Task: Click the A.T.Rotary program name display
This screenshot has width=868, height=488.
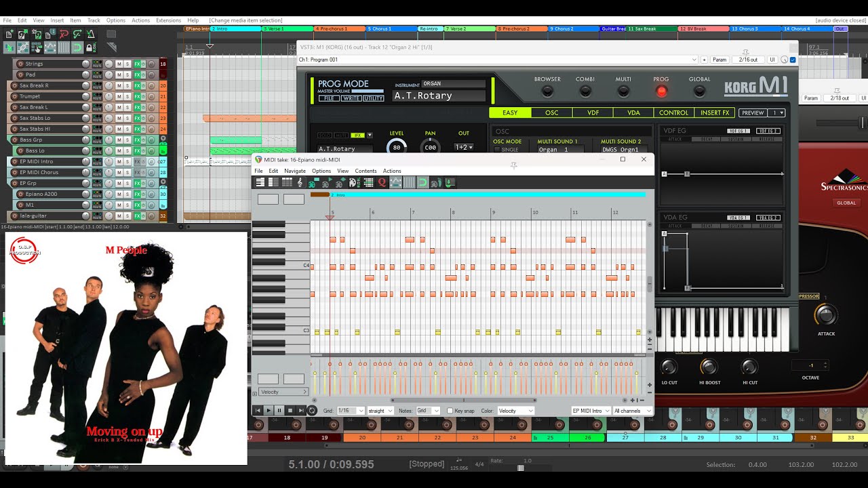Action: (x=439, y=96)
